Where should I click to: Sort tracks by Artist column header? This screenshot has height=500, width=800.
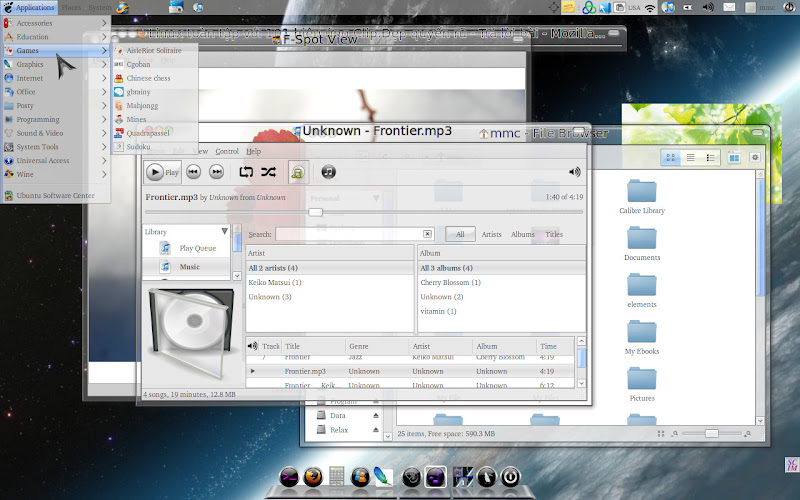pos(441,346)
